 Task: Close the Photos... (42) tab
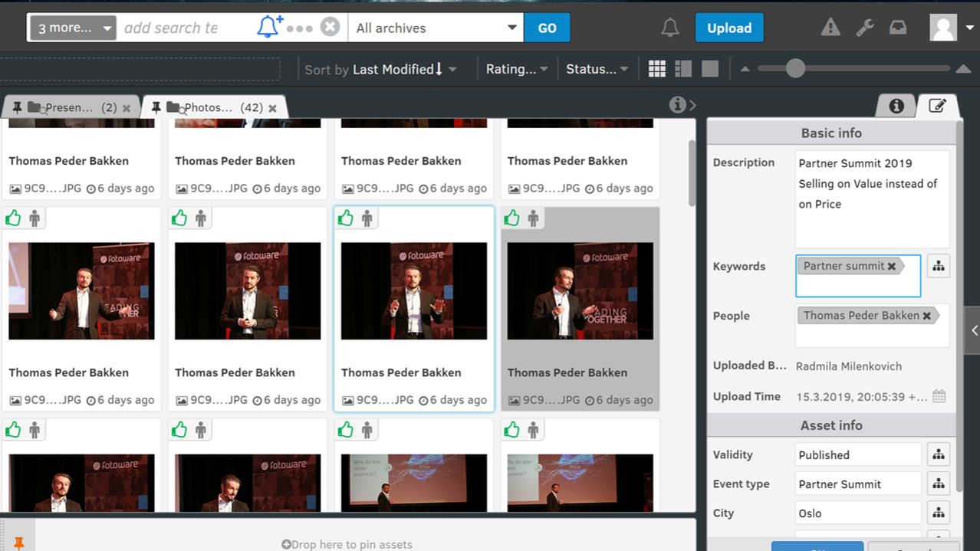(x=272, y=108)
